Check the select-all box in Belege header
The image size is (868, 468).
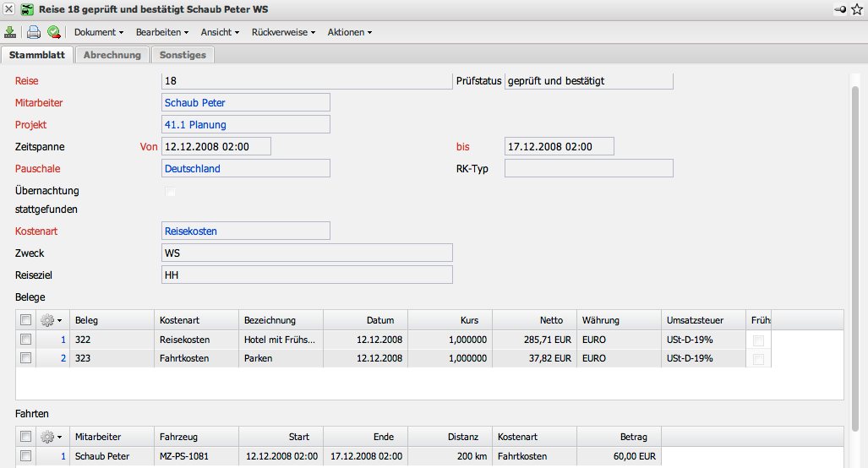pos(26,320)
